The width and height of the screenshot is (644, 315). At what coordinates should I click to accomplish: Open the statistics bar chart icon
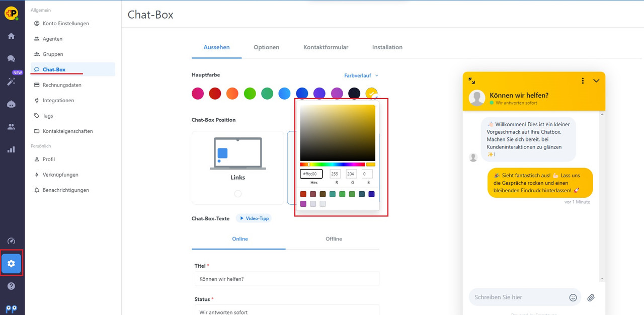pyautogui.click(x=11, y=149)
